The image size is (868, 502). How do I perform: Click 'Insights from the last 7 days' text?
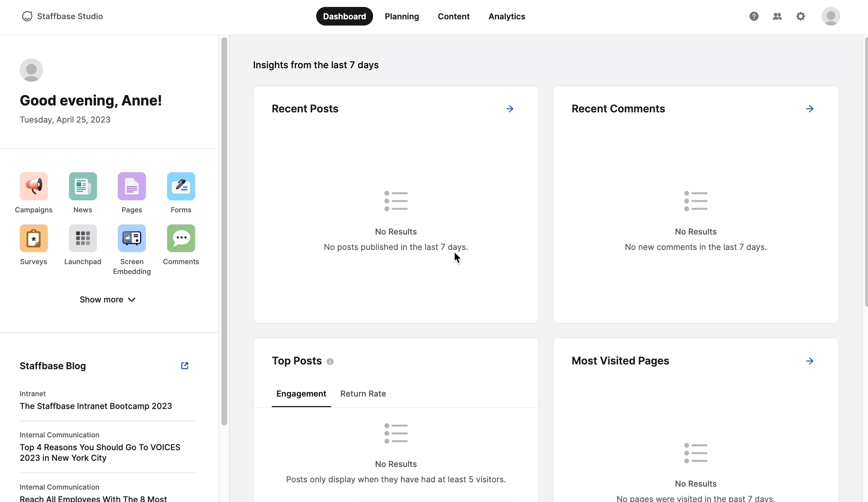[x=316, y=65]
